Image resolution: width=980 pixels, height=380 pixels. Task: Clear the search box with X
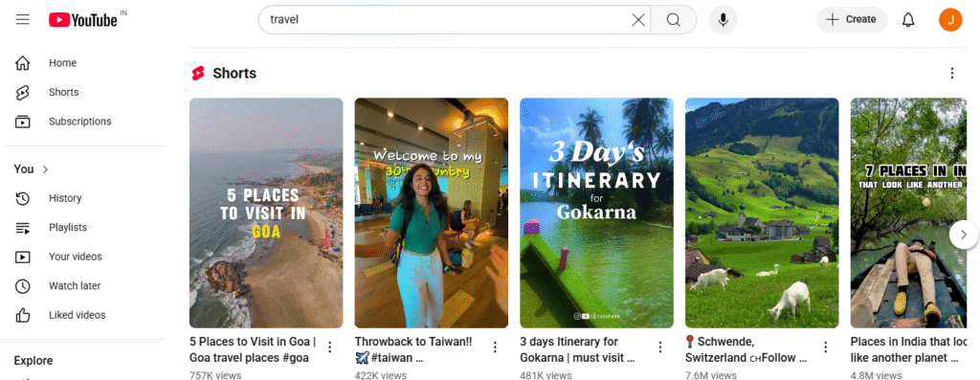[x=638, y=20]
